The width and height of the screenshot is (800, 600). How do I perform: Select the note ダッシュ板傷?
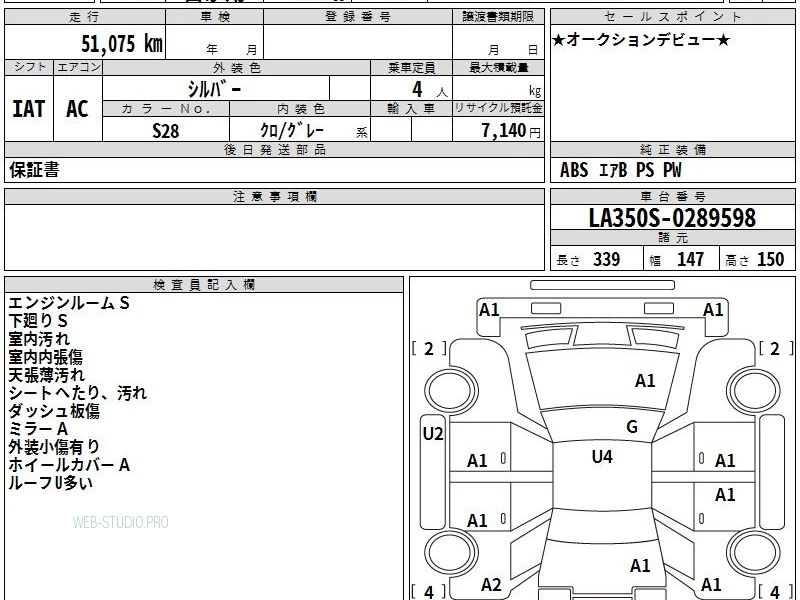(x=54, y=411)
